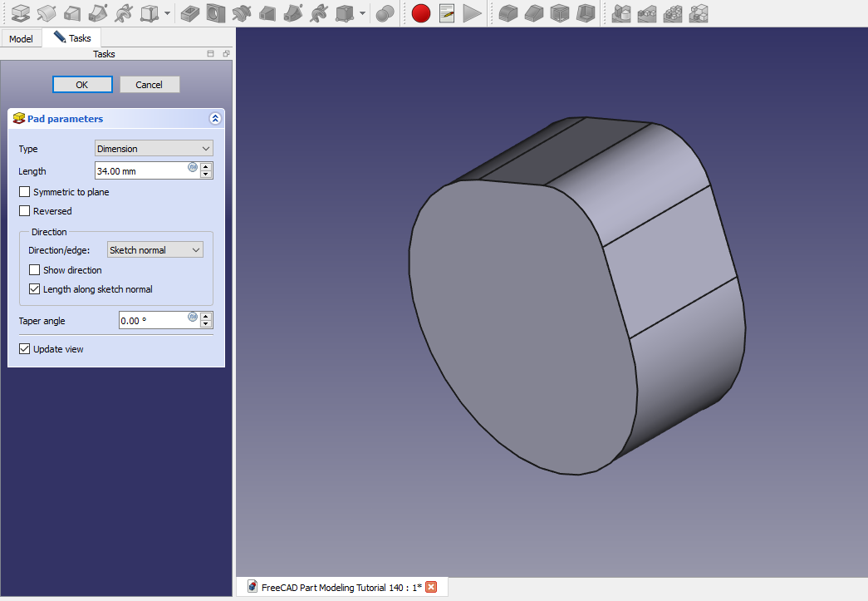Start macro recording with red circle
The height and width of the screenshot is (601, 868).
tap(421, 13)
